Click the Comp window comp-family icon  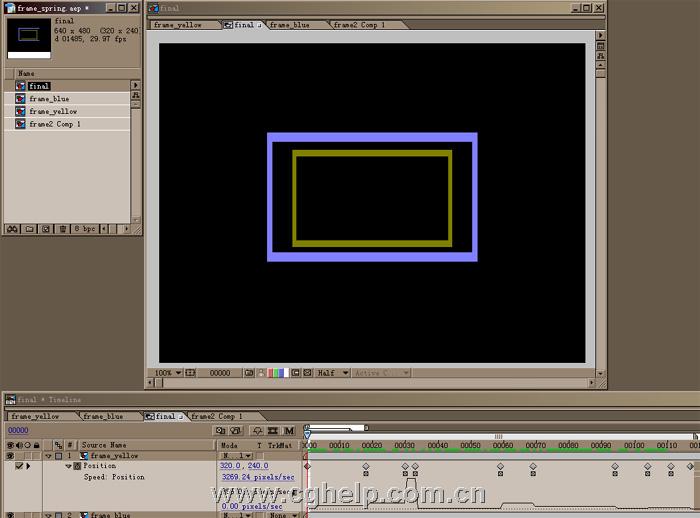600,46
